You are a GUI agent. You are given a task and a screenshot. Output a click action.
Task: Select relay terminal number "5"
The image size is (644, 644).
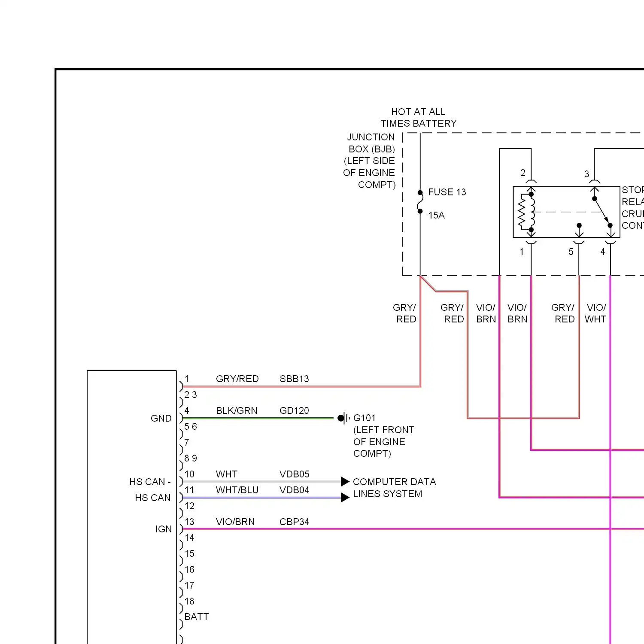[x=571, y=252]
